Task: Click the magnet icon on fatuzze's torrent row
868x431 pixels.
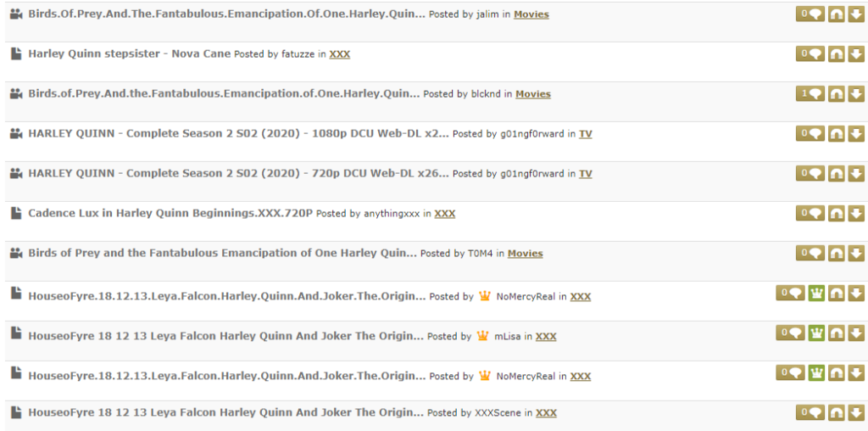Action: click(x=836, y=54)
